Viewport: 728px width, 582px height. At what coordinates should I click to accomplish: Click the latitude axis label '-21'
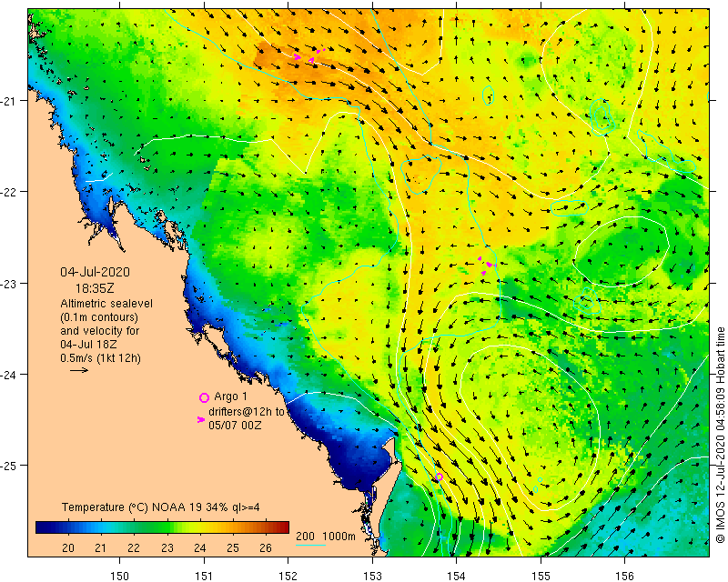(8, 100)
